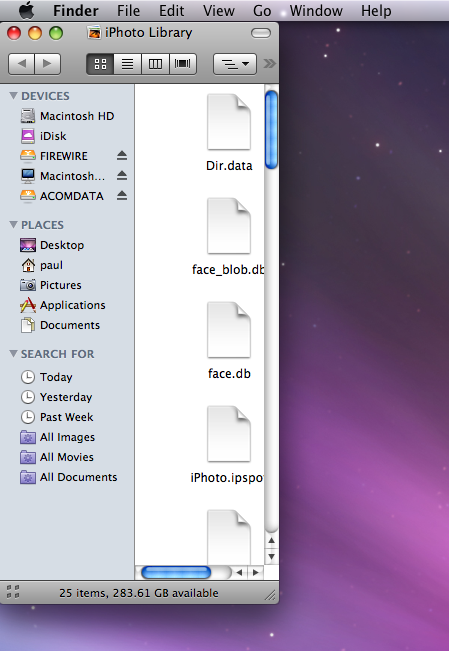Switch to Cover Flow view

coord(183,64)
